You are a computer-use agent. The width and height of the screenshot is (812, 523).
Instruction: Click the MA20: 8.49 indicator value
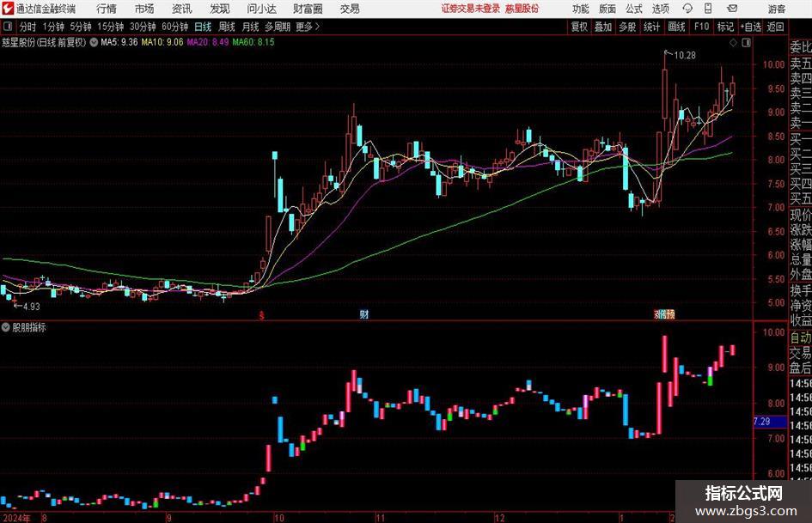(x=208, y=42)
